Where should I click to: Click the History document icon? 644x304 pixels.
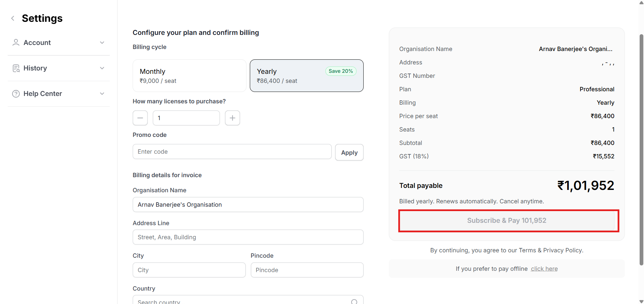[x=16, y=68]
